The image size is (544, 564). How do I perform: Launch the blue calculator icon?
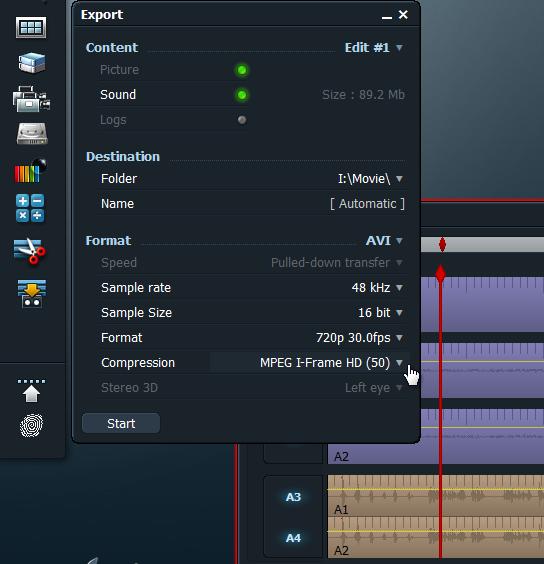pos(30,208)
